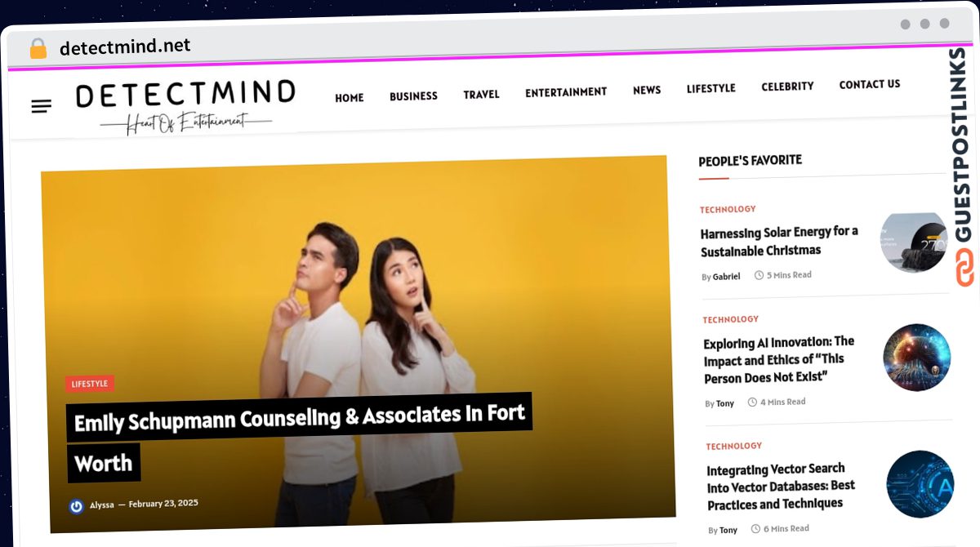
Task: Click Alyssa's author avatar icon
Action: [77, 506]
